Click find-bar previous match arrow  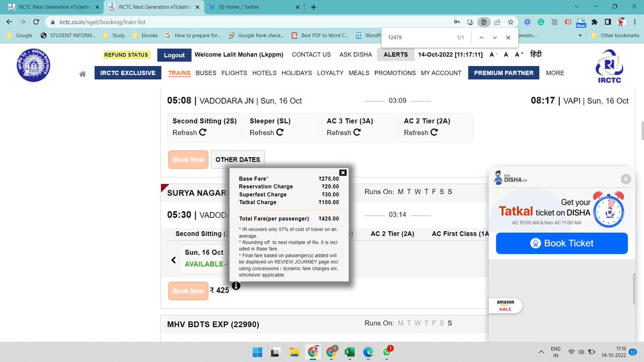pos(481,38)
